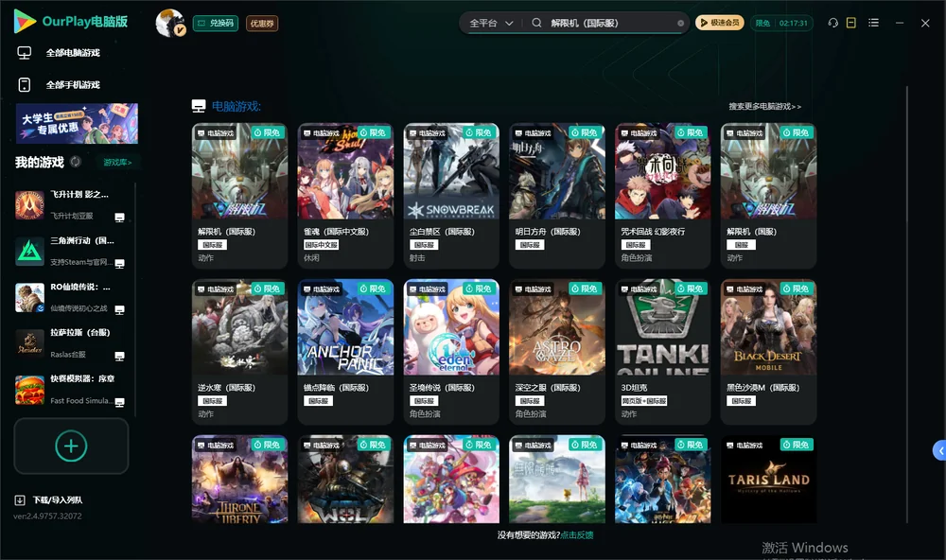Open 快餐模拟器 in my games list
946x560 pixels.
point(71,390)
